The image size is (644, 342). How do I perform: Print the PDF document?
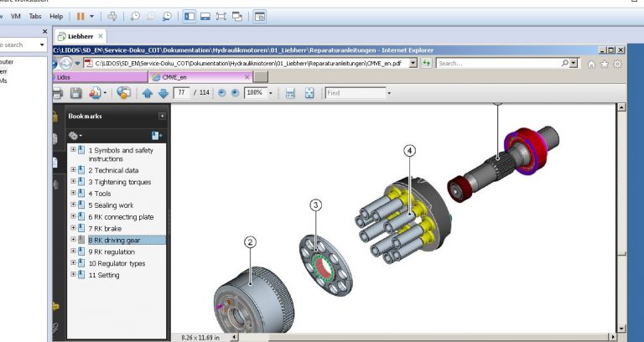pyautogui.click(x=57, y=93)
